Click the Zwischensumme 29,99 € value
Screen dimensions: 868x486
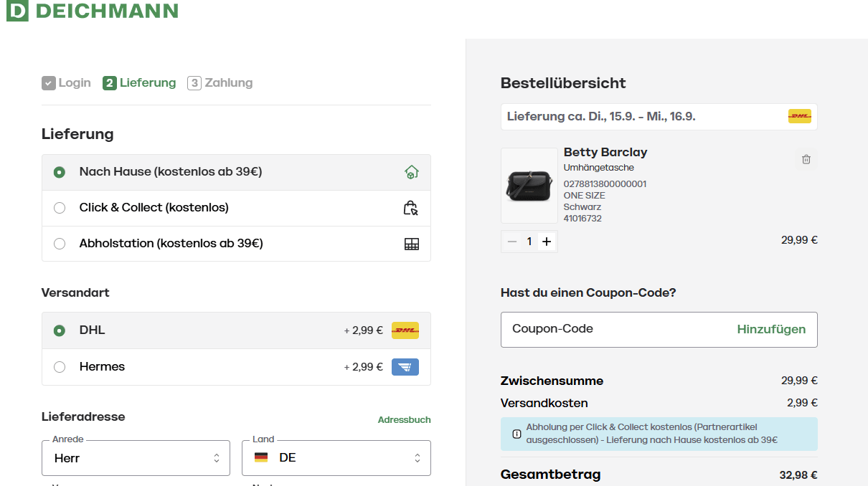799,381
